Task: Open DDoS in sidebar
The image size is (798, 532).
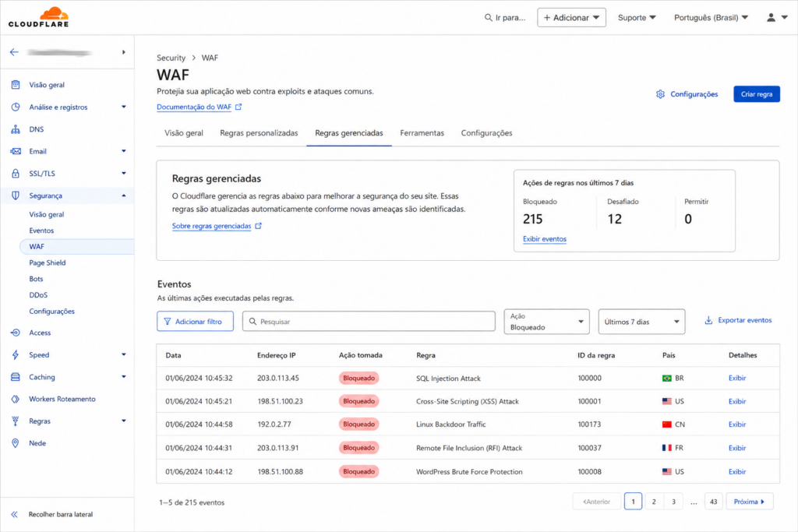Action: (x=38, y=295)
